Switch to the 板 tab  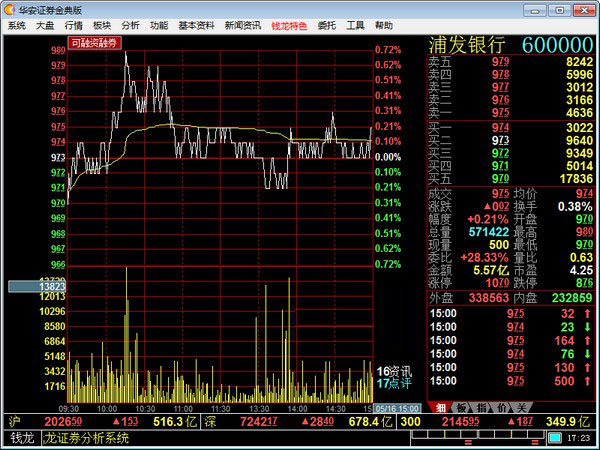point(461,407)
